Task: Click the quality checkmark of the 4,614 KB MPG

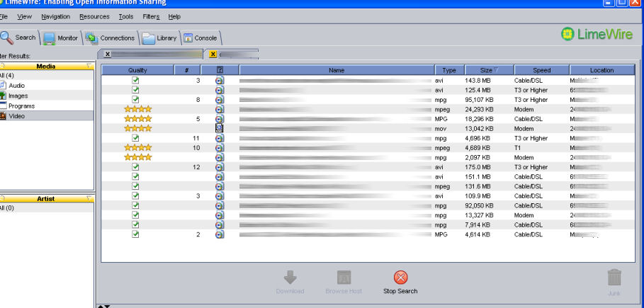Action: pyautogui.click(x=135, y=234)
